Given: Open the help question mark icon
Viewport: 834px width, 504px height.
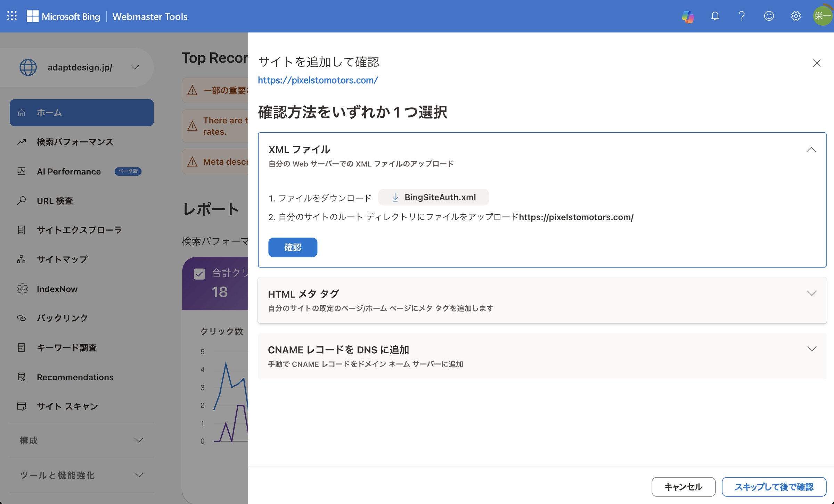Looking at the screenshot, I should point(742,16).
